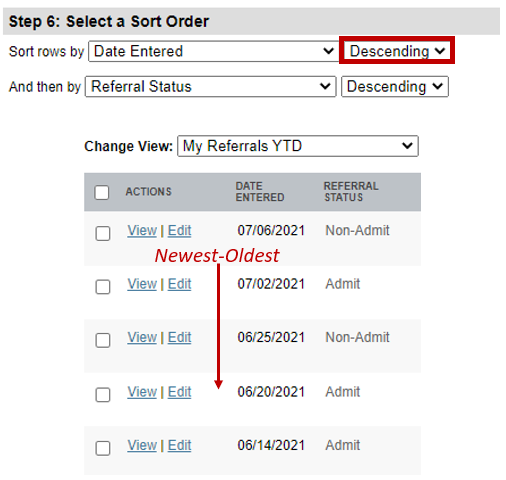Check the box for the 06/14/2021 row
Screen dimensions: 506x480
[103, 448]
